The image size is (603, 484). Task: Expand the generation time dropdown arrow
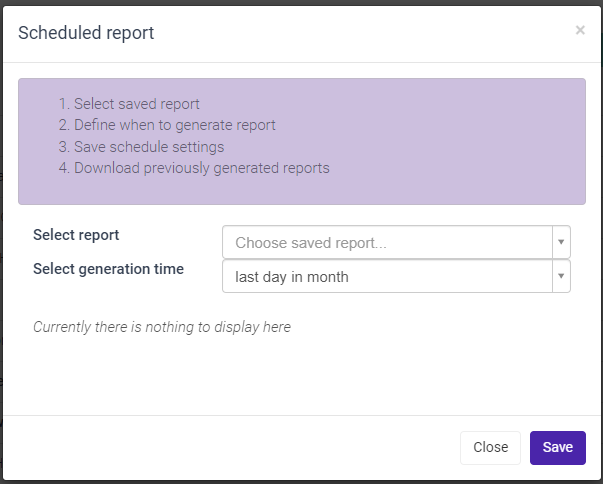pyautogui.click(x=561, y=276)
